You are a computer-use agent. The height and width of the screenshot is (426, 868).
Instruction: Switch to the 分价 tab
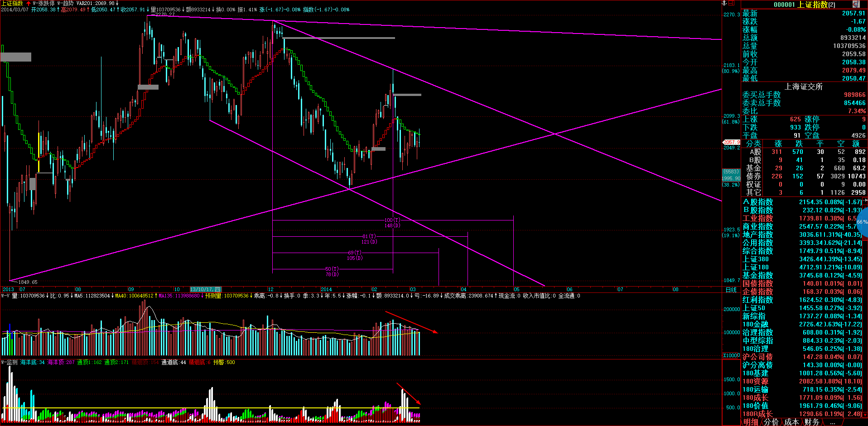(x=771, y=422)
